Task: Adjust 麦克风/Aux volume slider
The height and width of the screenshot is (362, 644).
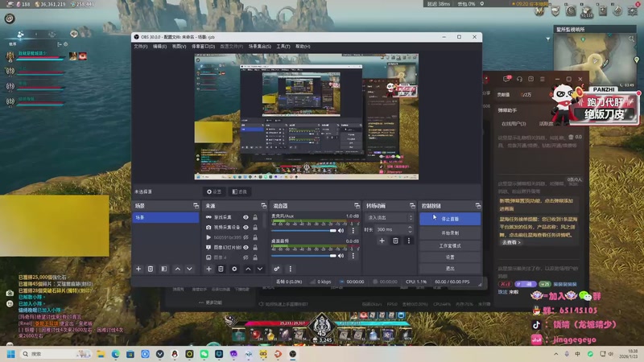Action: click(303, 231)
